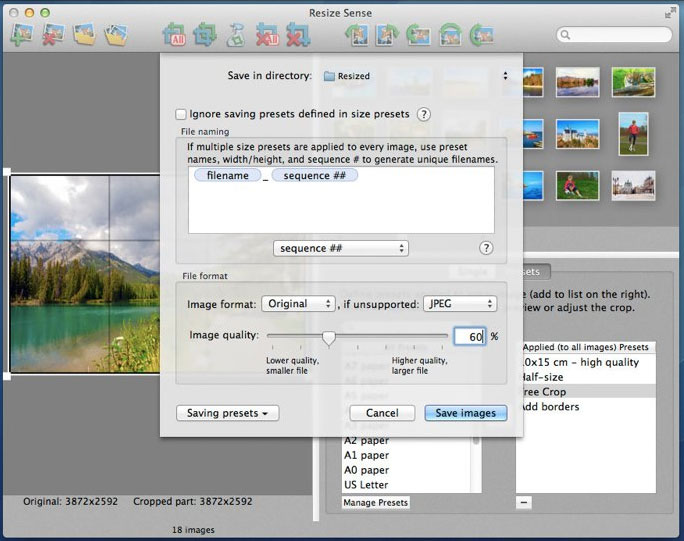Image resolution: width=684 pixels, height=541 pixels.
Task: Select A2 paper in the presets list
Action: [366, 441]
